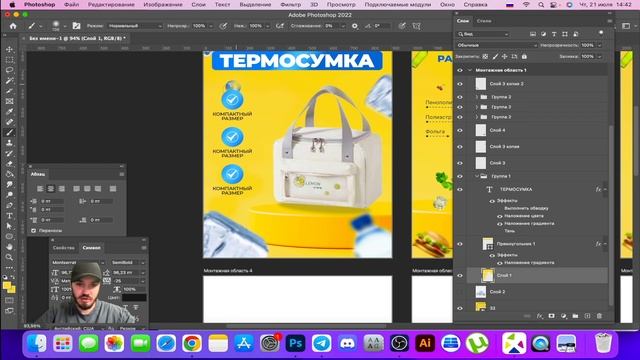Image resolution: width=640 pixels, height=360 pixels.
Task: Hide Наложение цвета effect
Action: coord(500,216)
